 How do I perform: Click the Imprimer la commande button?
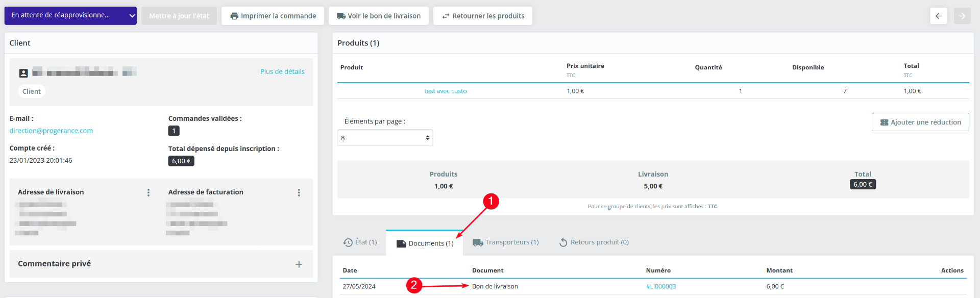(273, 16)
